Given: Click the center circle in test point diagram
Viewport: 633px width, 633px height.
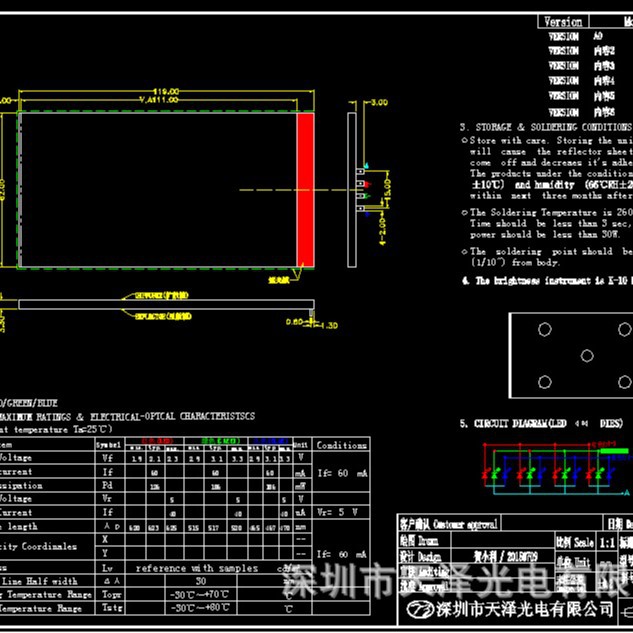Looking at the screenshot, I should click(586, 355).
